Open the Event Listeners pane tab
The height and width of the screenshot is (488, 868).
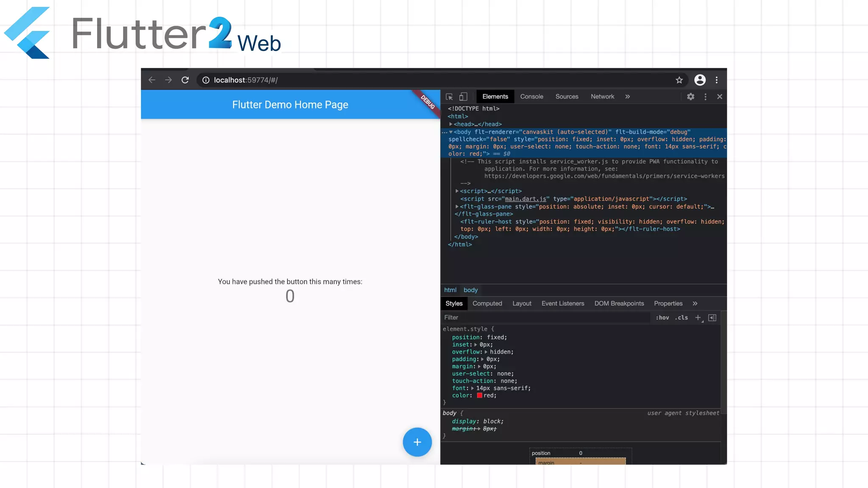tap(562, 303)
